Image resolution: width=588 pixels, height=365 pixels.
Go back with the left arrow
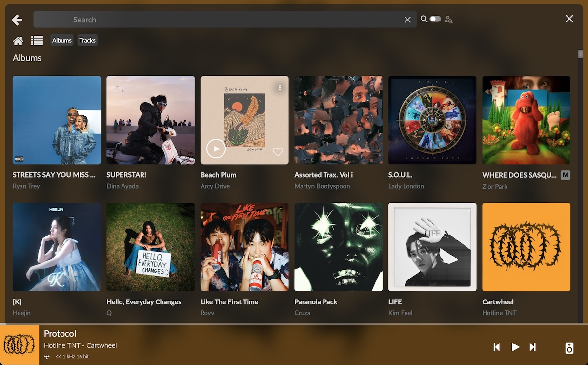pyautogui.click(x=17, y=20)
